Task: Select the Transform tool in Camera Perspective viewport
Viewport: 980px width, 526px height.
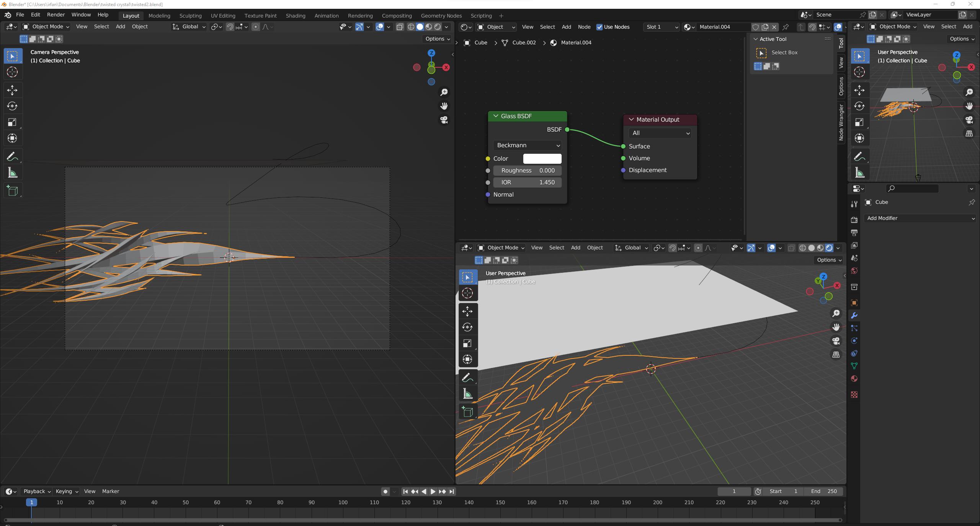Action: 12,138
